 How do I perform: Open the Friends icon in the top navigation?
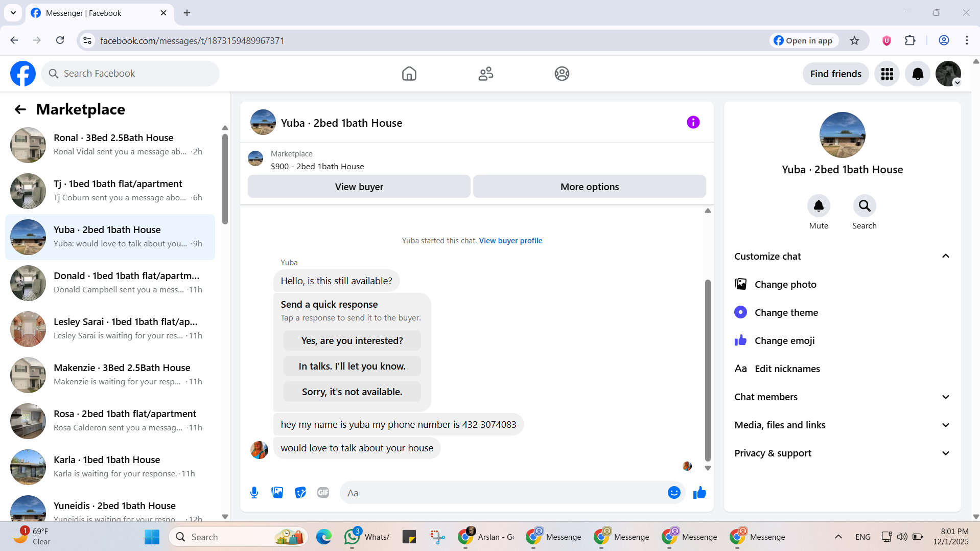(x=485, y=74)
